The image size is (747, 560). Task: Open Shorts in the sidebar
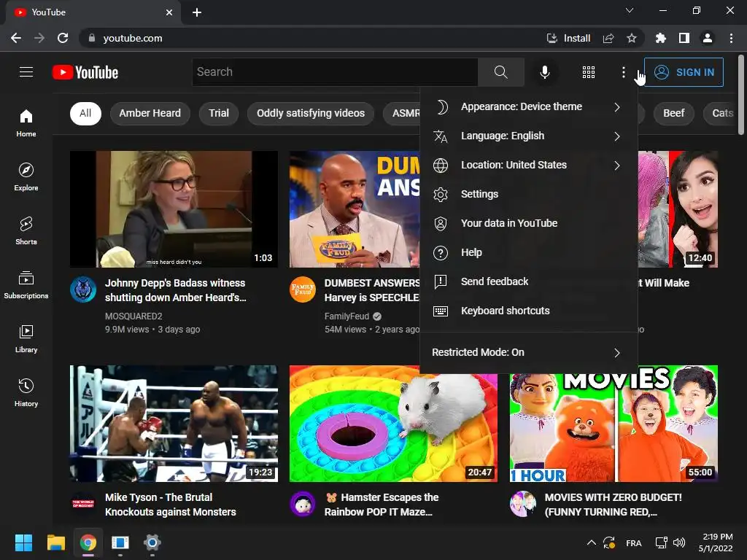26,230
